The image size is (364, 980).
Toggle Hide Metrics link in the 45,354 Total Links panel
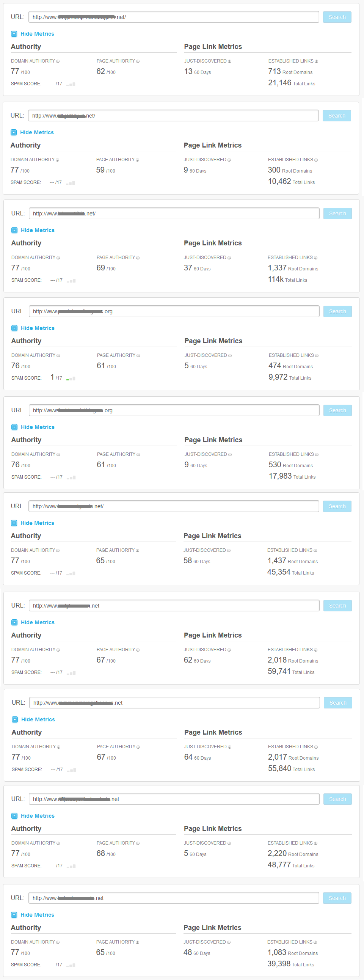(37, 523)
